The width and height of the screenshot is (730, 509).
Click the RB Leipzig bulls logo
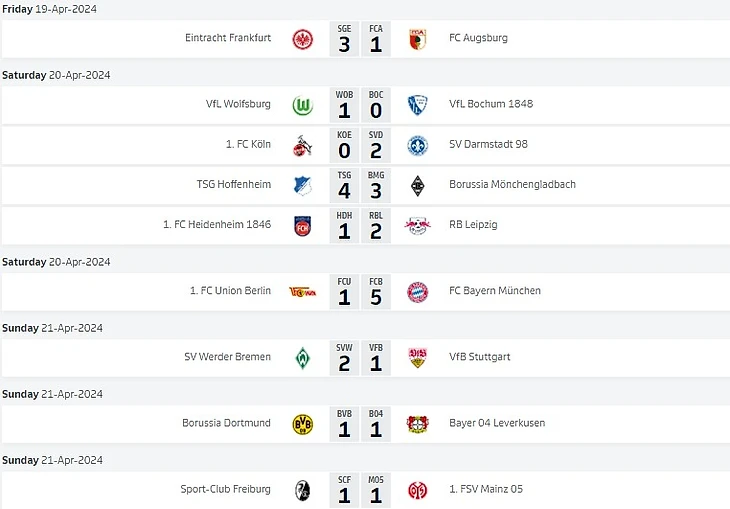(x=417, y=225)
